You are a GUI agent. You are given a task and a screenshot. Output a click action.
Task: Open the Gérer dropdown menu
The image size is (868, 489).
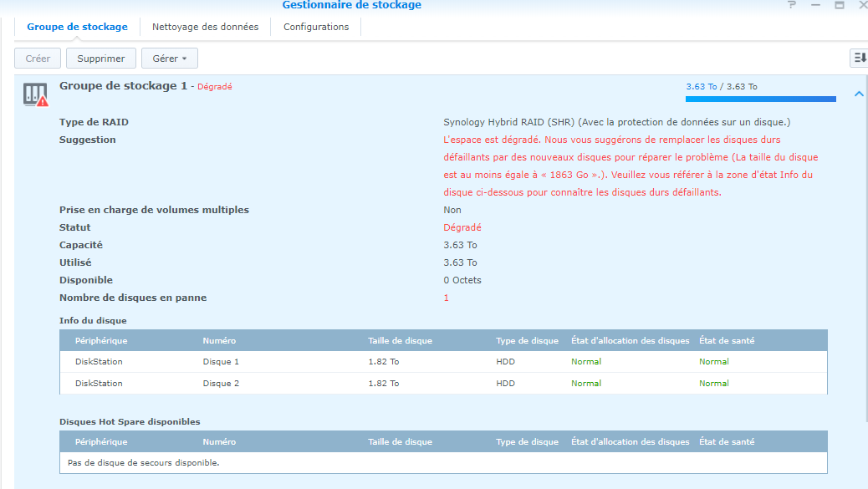(170, 59)
